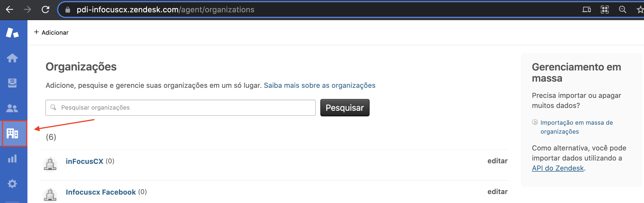This screenshot has height=203, width=644.
Task: Click editar for inFocusCX row
Action: pyautogui.click(x=497, y=161)
